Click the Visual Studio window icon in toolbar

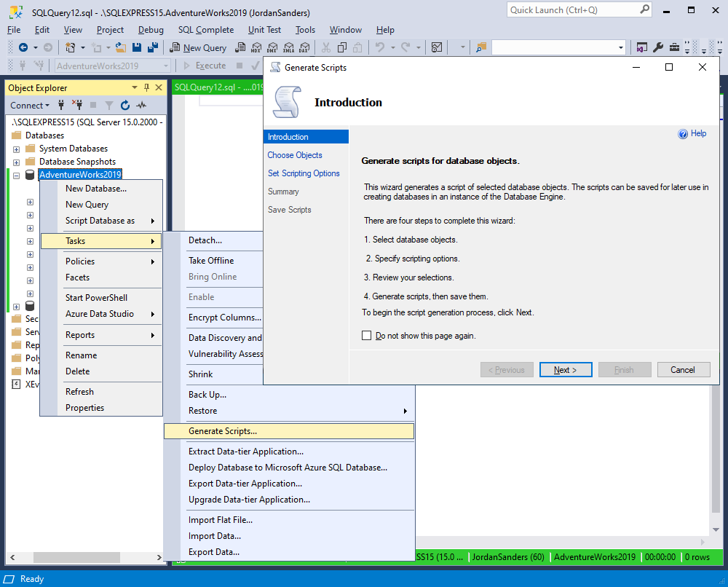pyautogui.click(x=641, y=47)
